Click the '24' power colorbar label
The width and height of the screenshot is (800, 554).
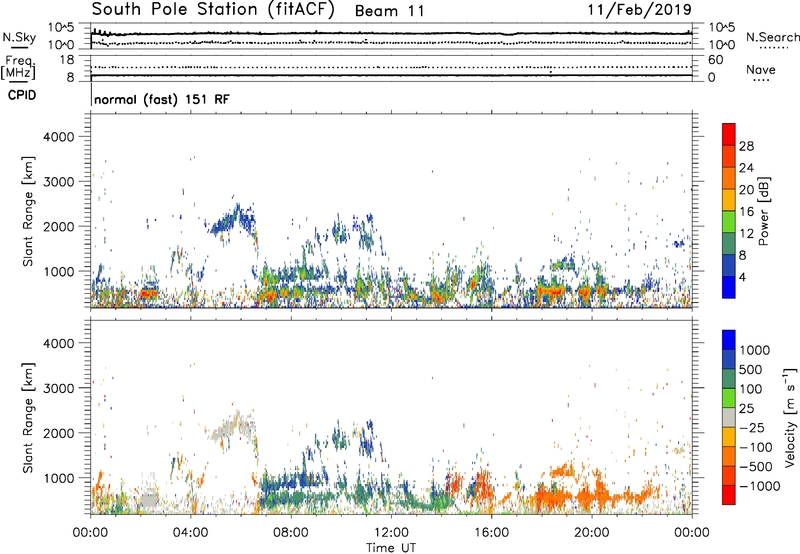tap(746, 168)
